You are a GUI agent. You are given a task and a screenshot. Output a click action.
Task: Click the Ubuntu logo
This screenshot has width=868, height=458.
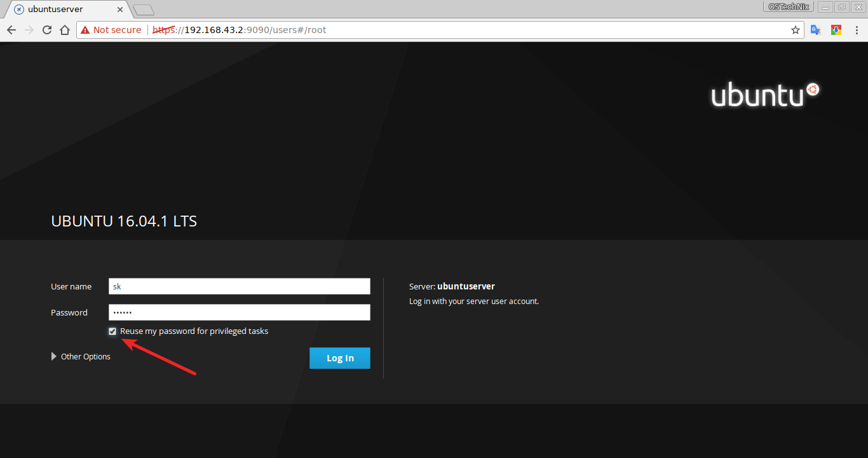[x=765, y=95]
